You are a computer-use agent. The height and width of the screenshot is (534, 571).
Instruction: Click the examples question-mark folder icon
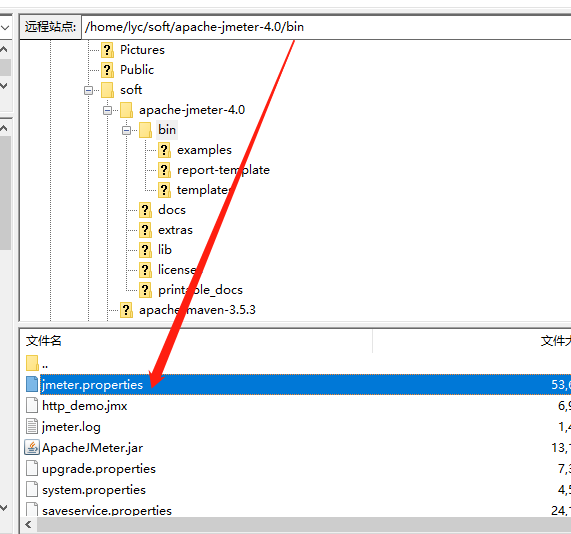click(x=164, y=150)
